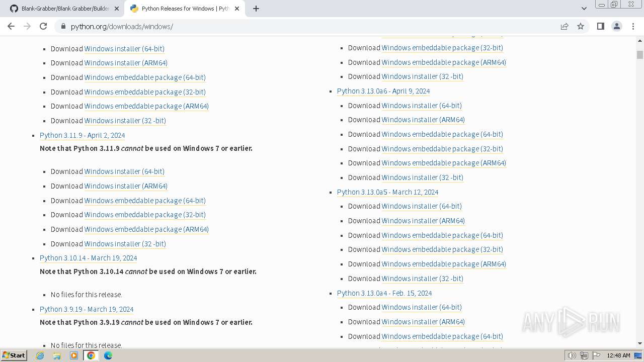Download embeddable package (ARM64) for Python 3.13.0a6
This screenshot has width=644, height=362.
click(444, 163)
